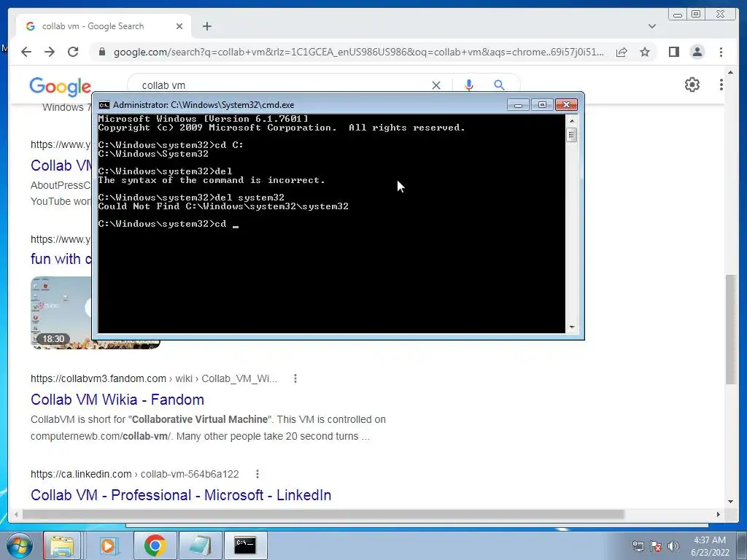Restore down the Chrome window
Image resolution: width=747 pixels, height=560 pixels.
click(696, 15)
